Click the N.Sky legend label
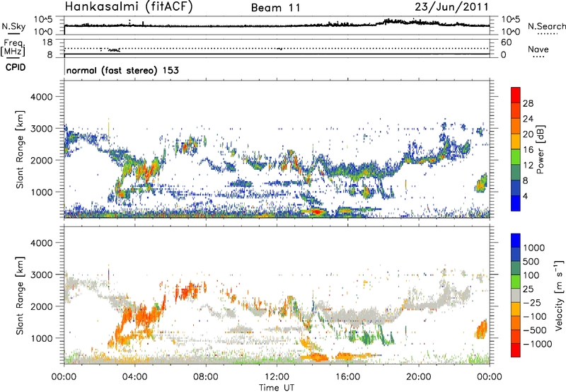The height and width of the screenshot is (392, 566). 13,26
